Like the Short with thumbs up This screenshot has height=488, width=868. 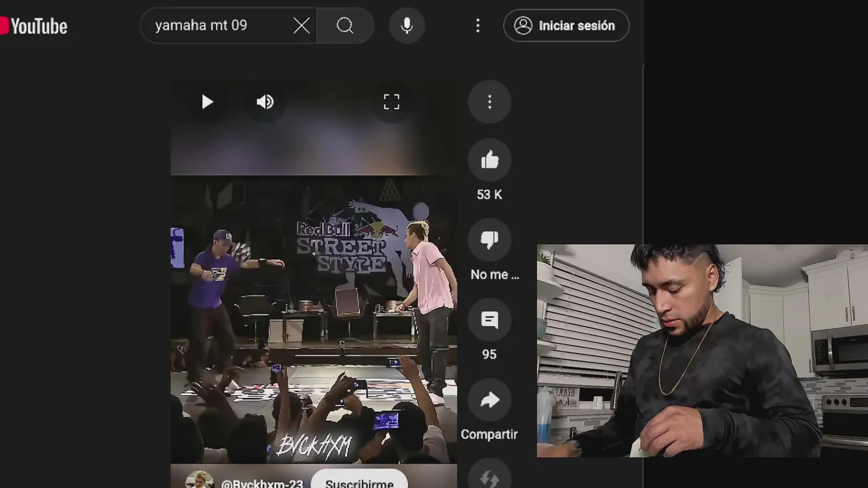click(x=490, y=160)
